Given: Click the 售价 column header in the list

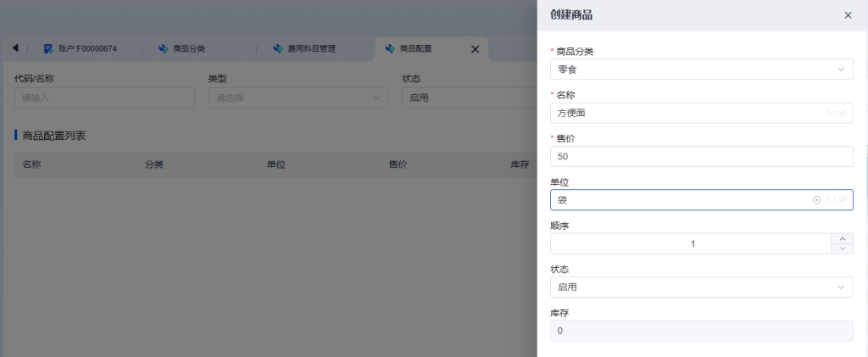Looking at the screenshot, I should click(x=398, y=165).
